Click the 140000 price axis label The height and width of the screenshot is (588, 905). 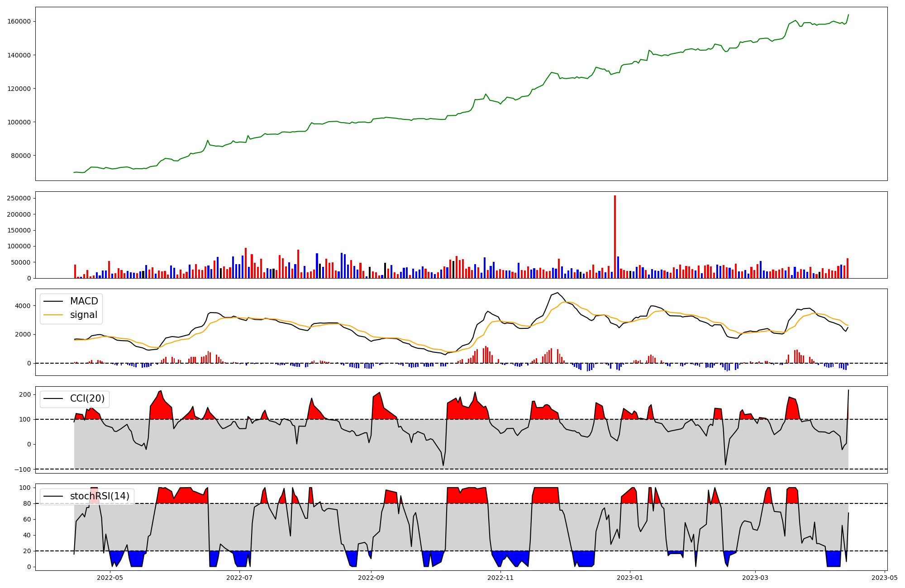coord(19,55)
